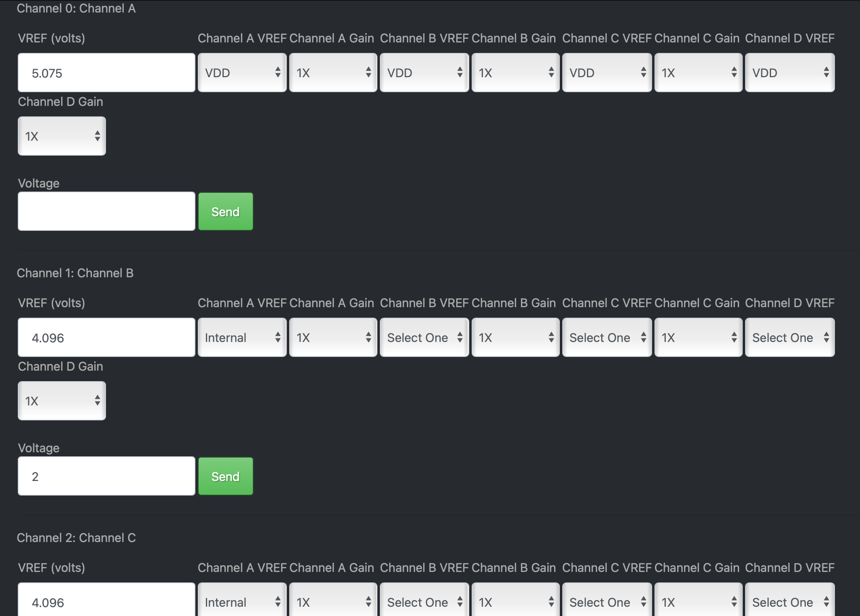This screenshot has height=616, width=860.
Task: Expand the Channel B Gain selector under Channel 2
Action: pyautogui.click(x=515, y=602)
